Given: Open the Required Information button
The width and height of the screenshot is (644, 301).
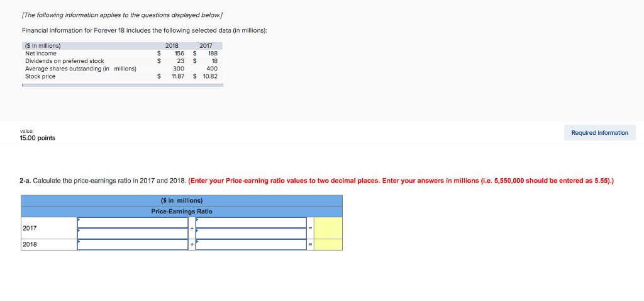Looking at the screenshot, I should coord(599,133).
